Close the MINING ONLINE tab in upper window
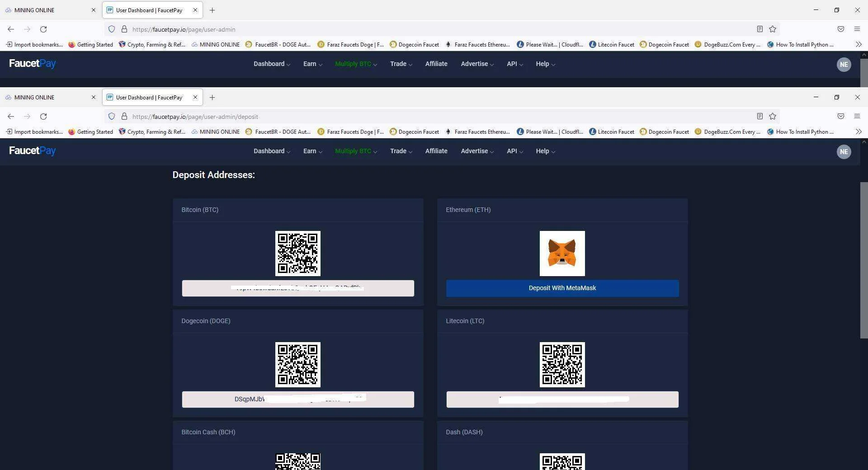Screen dimensions: 868x470 (94, 10)
